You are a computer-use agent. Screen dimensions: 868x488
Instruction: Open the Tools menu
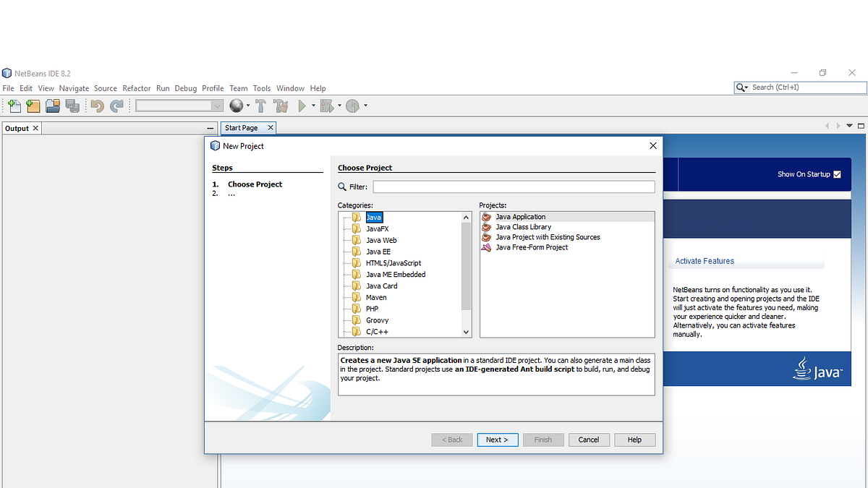pyautogui.click(x=262, y=88)
